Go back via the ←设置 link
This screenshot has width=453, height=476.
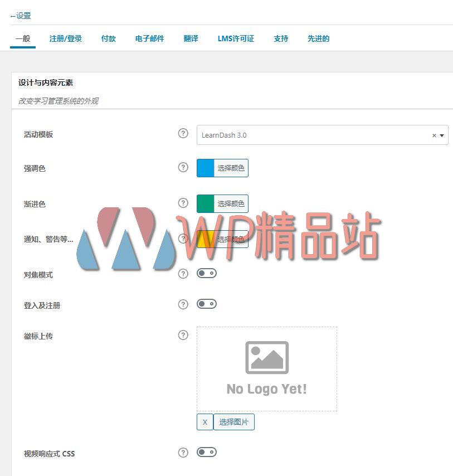coord(21,16)
